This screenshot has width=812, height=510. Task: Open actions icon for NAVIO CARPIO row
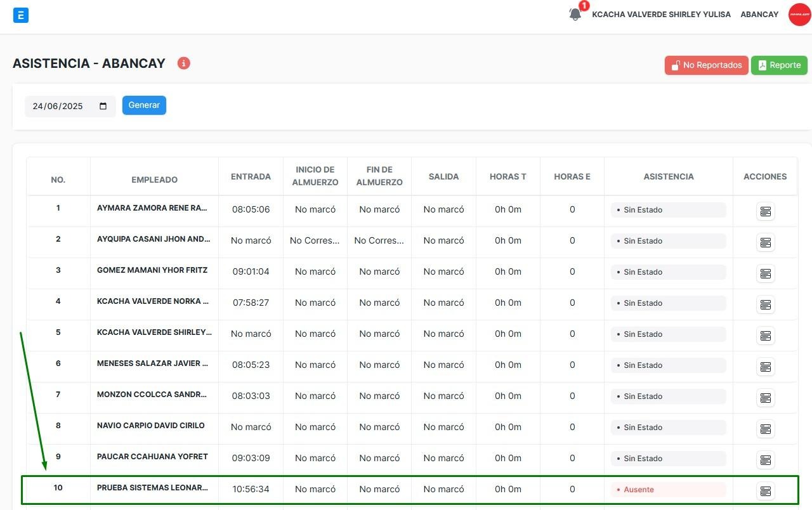click(765, 429)
